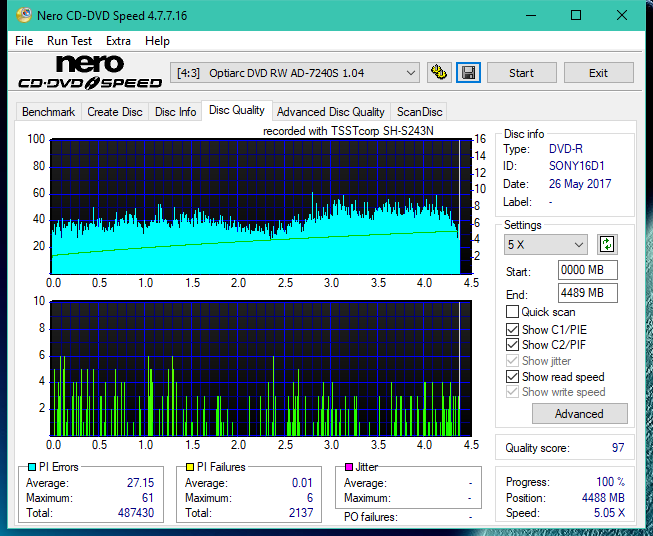Click PI Errors maximum value 61
The image size is (653, 536).
(148, 498)
